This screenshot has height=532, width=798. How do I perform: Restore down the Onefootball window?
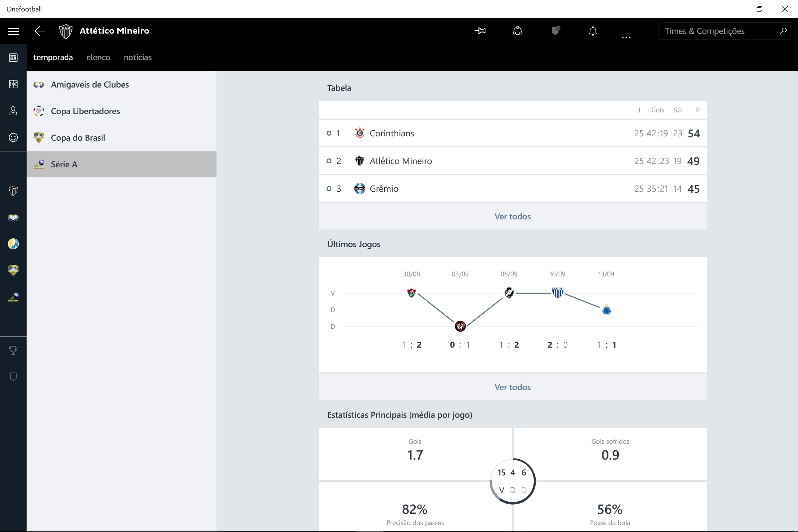(x=759, y=9)
